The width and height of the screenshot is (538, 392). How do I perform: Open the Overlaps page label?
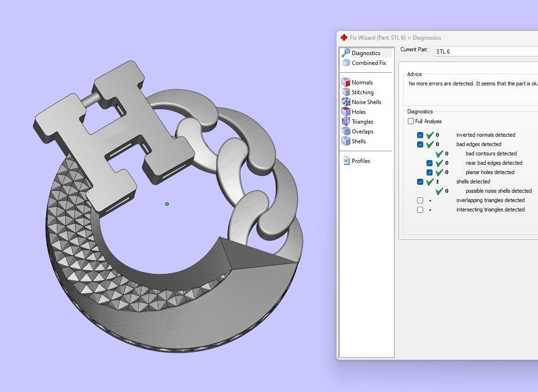click(x=363, y=132)
